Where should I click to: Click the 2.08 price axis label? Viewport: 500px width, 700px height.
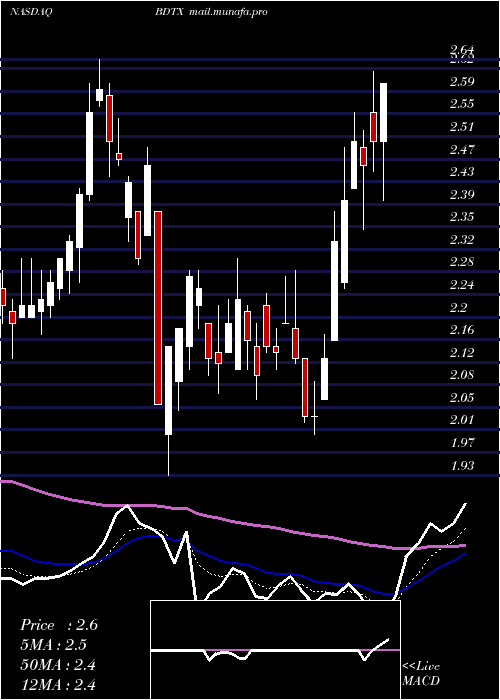[x=462, y=375]
